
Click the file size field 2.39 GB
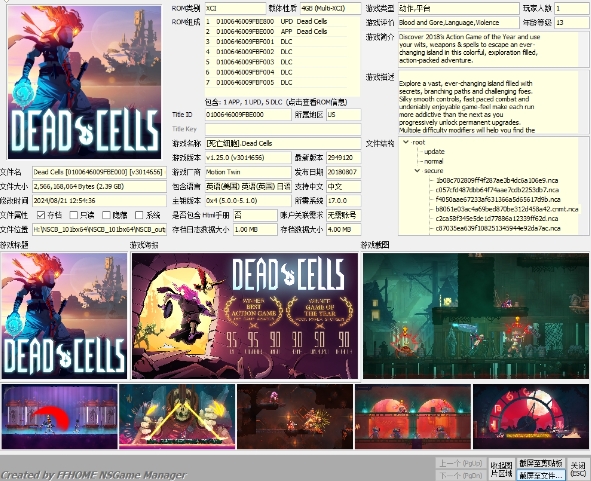pyautogui.click(x=99, y=186)
